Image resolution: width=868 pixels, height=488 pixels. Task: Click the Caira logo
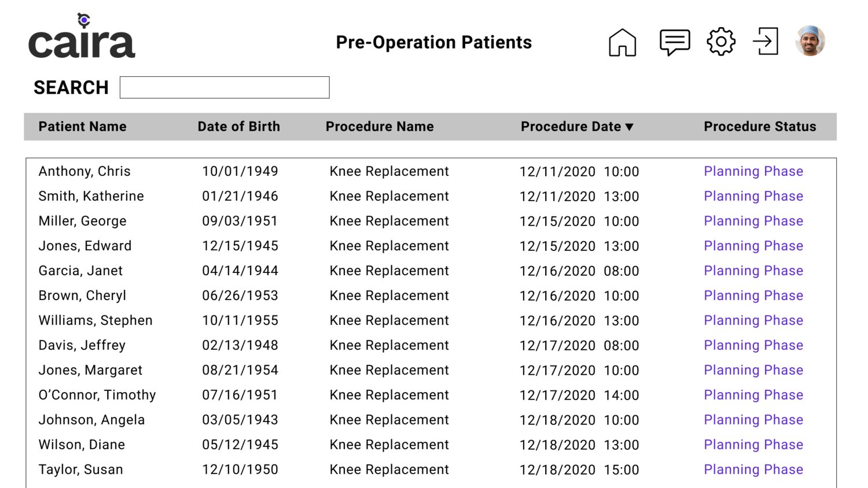[x=82, y=36]
